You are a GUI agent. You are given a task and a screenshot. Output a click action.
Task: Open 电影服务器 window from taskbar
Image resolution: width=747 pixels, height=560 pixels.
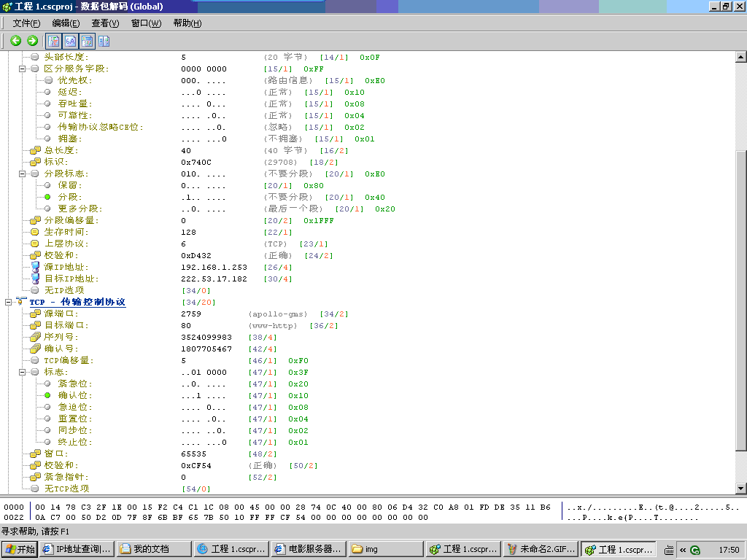311,549
